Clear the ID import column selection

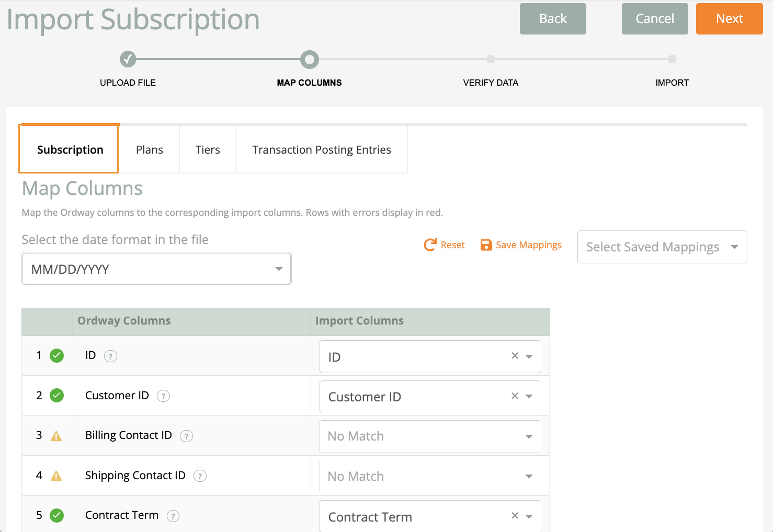pyautogui.click(x=515, y=356)
